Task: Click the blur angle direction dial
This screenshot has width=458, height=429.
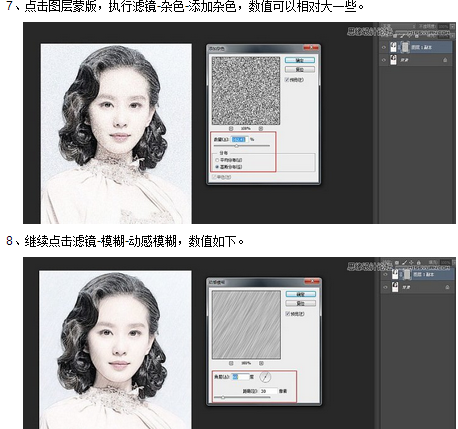Action: [265, 377]
